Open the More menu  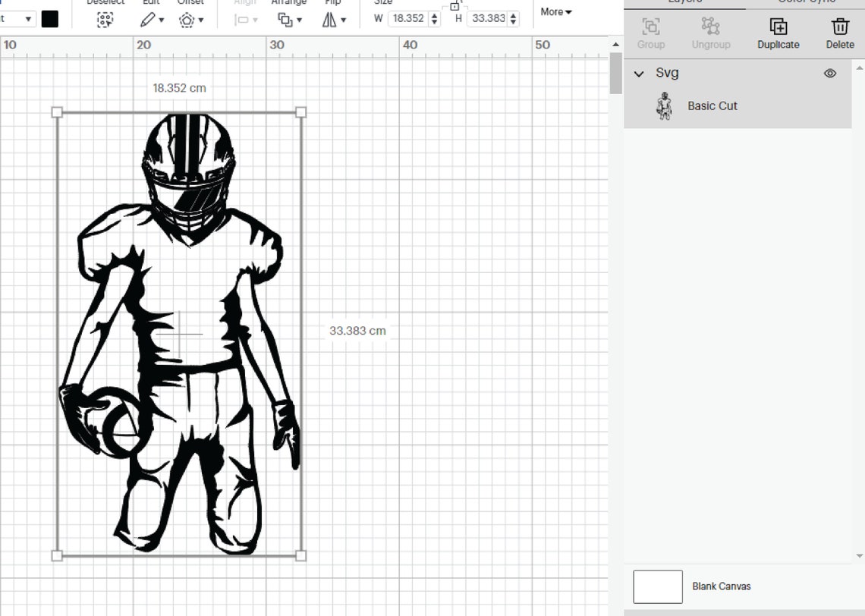555,11
